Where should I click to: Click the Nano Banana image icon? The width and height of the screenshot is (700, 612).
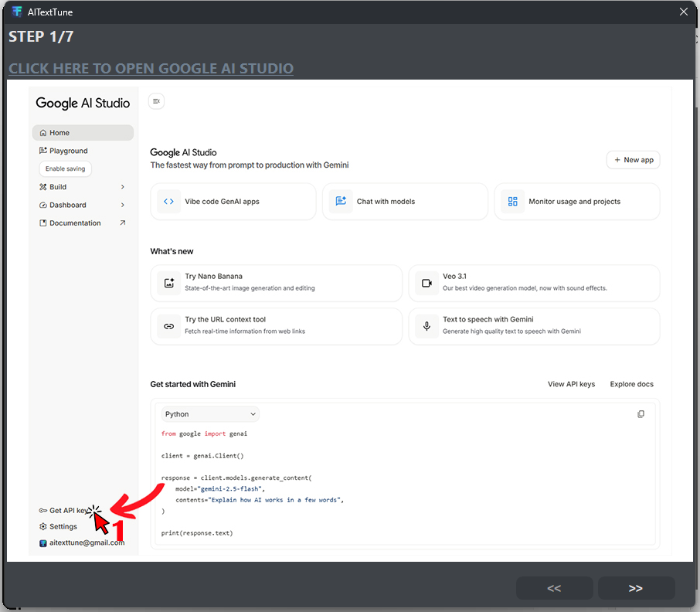pyautogui.click(x=168, y=283)
